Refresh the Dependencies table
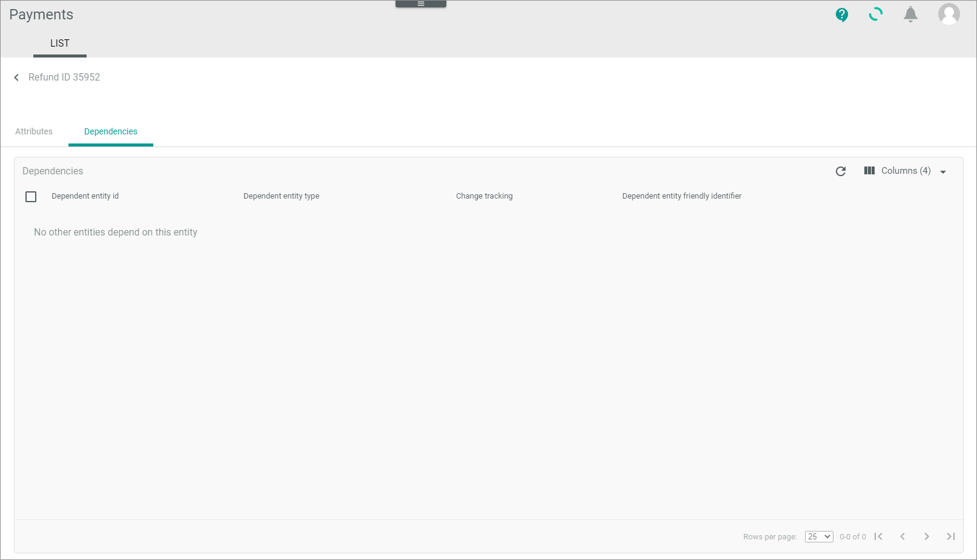977x560 pixels. coord(840,171)
